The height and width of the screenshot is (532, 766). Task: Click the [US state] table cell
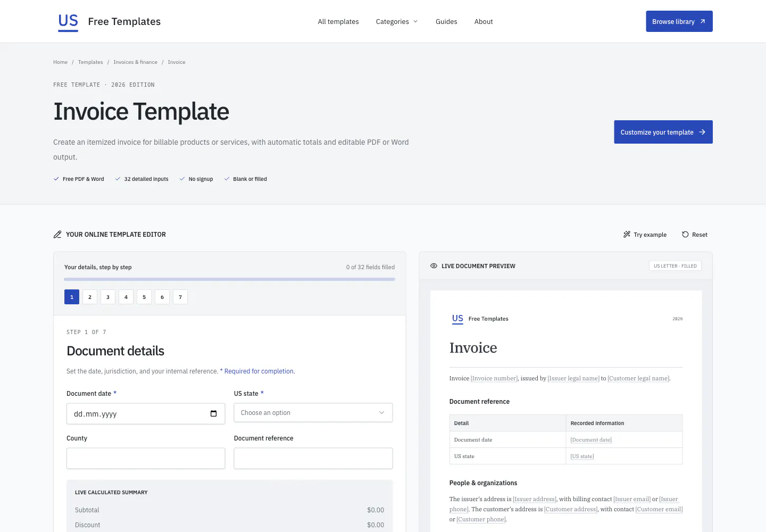click(x=582, y=456)
